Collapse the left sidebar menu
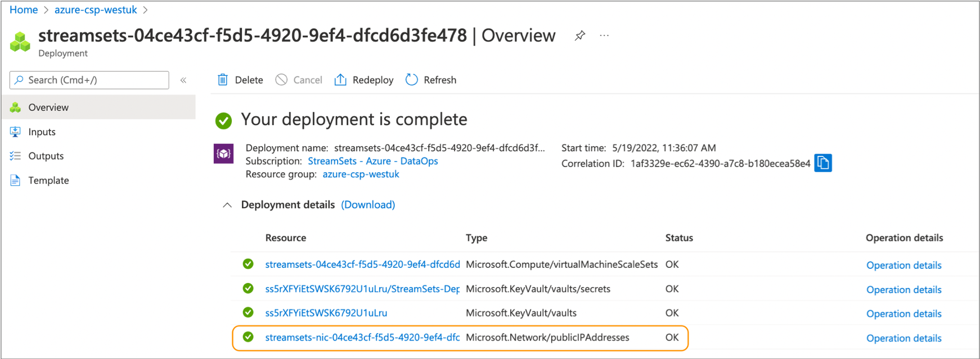The image size is (980, 359). point(183,80)
